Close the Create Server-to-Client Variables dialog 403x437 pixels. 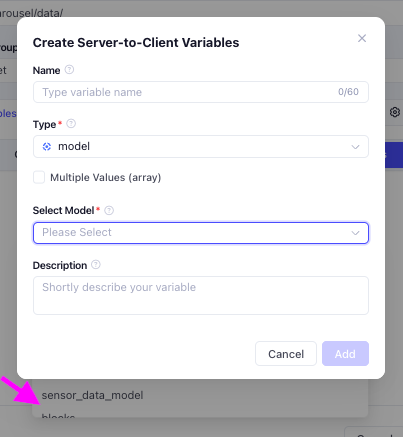pos(362,38)
